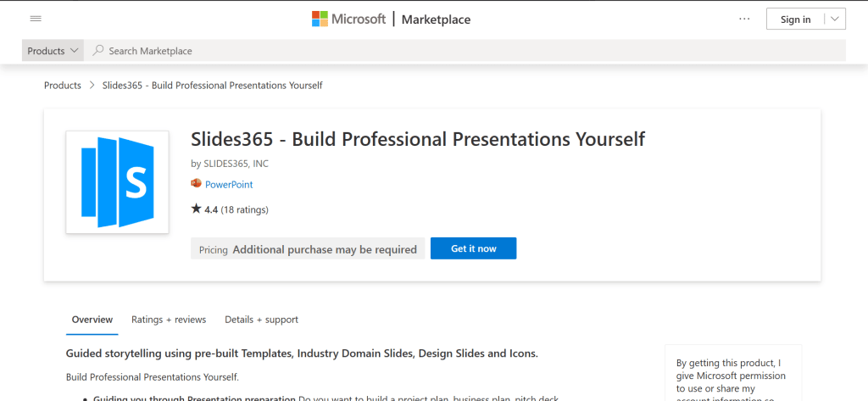Go to Products in the breadcrumb
The height and width of the screenshot is (401, 868).
[63, 86]
